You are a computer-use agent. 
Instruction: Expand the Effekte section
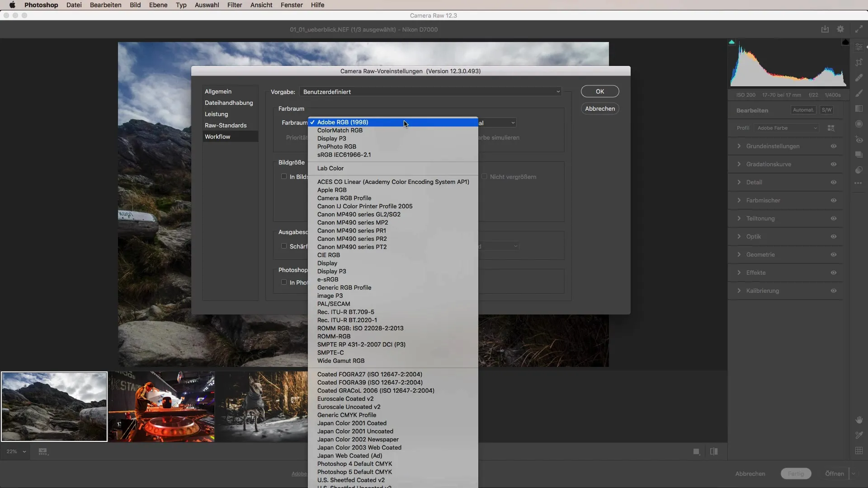pyautogui.click(x=739, y=272)
